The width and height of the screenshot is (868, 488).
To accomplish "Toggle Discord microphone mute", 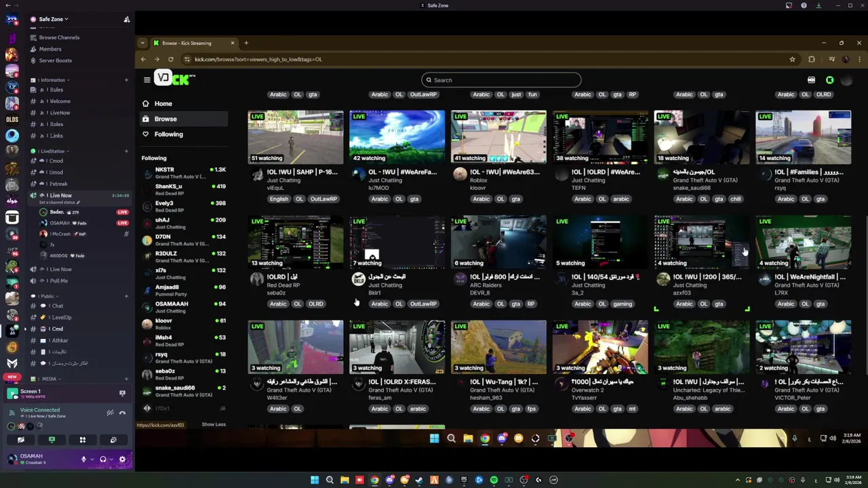I will tap(83, 460).
